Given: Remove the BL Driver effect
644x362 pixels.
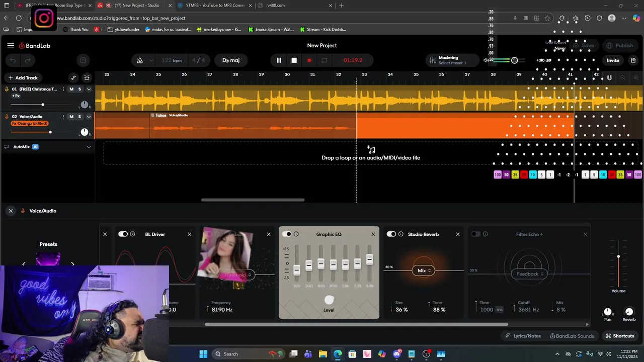Looking at the screenshot, I should point(190,234).
